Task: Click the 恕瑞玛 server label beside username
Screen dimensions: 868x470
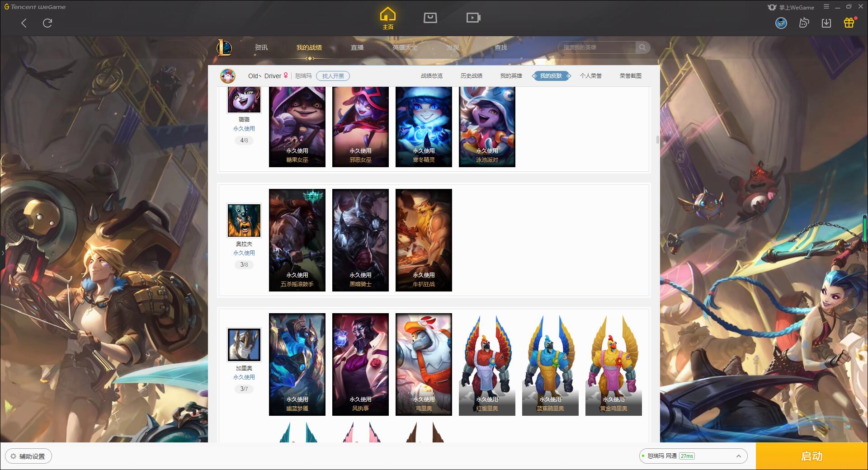Action: [x=303, y=76]
